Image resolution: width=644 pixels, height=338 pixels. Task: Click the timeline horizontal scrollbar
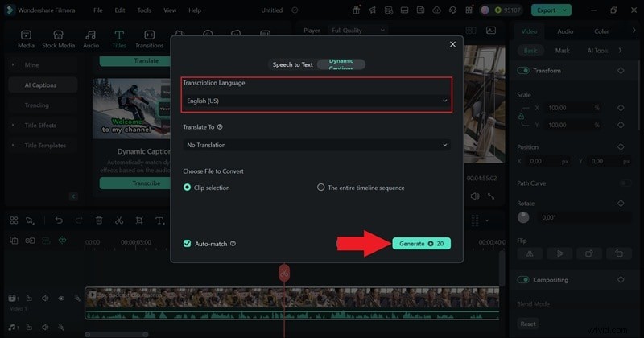(117, 334)
